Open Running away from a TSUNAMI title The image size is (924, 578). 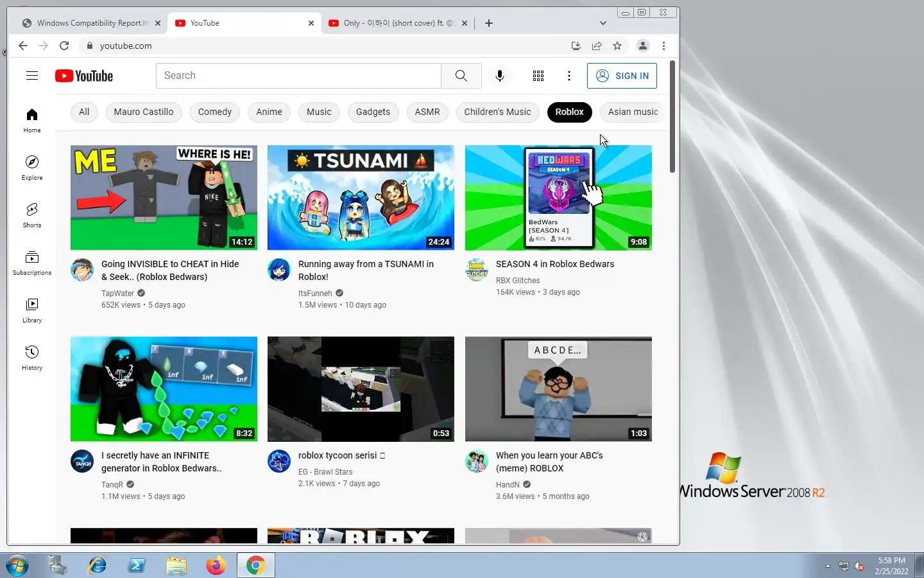pyautogui.click(x=366, y=270)
